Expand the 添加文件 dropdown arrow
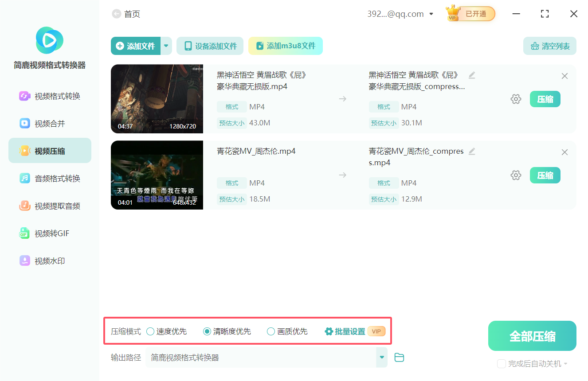The width and height of the screenshot is (588, 381). (x=166, y=46)
